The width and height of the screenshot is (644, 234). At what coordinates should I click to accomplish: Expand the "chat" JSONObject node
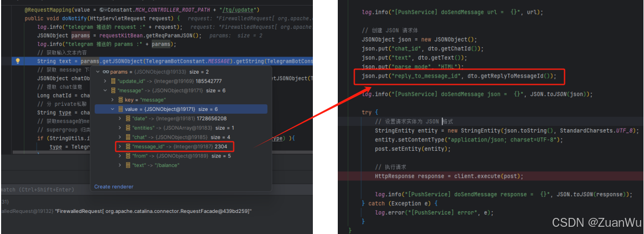pyautogui.click(x=120, y=137)
